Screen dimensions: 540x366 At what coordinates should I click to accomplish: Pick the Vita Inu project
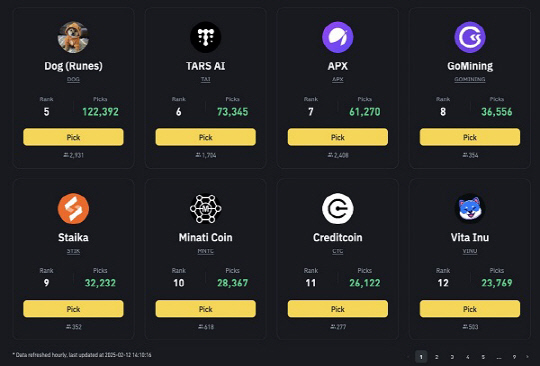470,309
